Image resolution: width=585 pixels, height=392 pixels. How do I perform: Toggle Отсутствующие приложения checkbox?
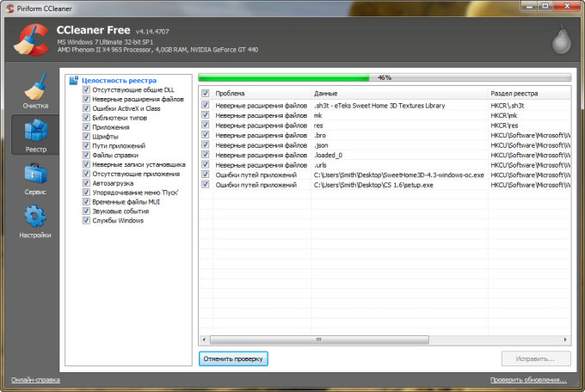86,174
